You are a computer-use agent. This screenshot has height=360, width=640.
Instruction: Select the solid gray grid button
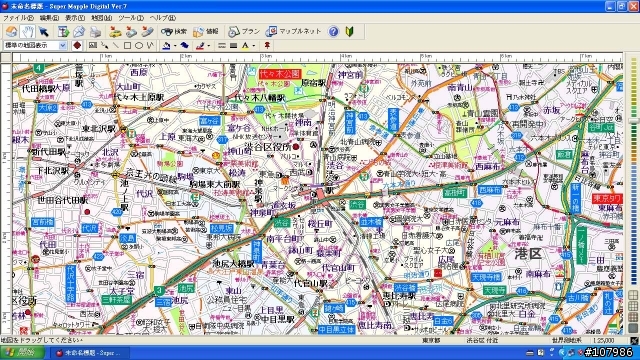[633, 327]
